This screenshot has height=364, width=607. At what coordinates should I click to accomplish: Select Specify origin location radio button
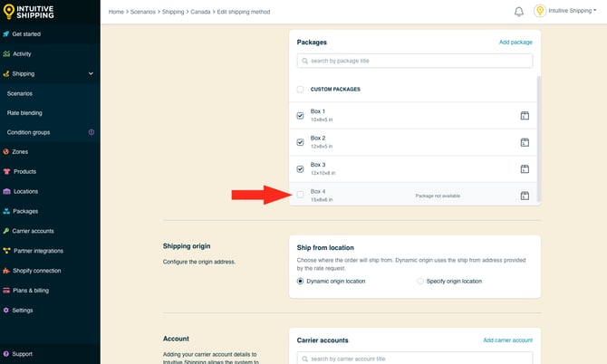[x=420, y=282]
